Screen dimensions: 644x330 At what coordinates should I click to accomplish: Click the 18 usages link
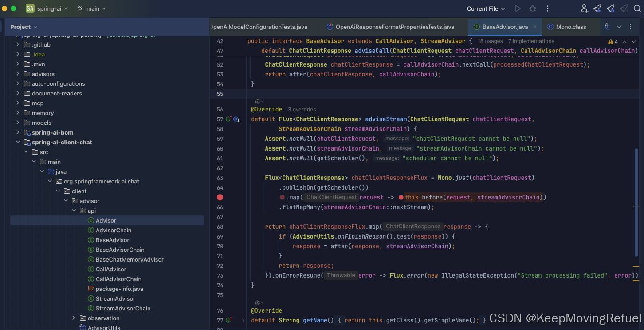(490, 41)
